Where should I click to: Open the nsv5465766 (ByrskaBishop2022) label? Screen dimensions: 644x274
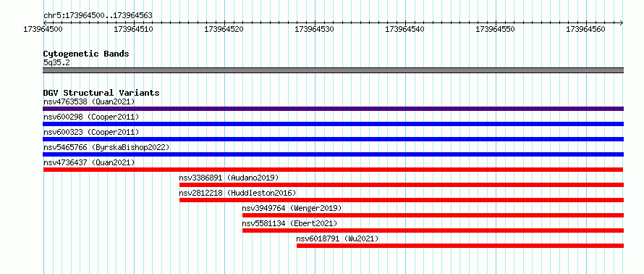106,147
